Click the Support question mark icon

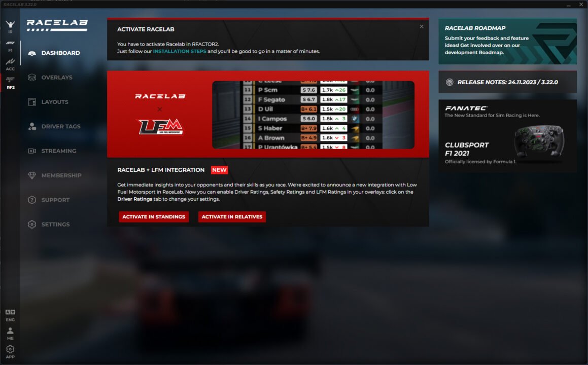(x=32, y=200)
